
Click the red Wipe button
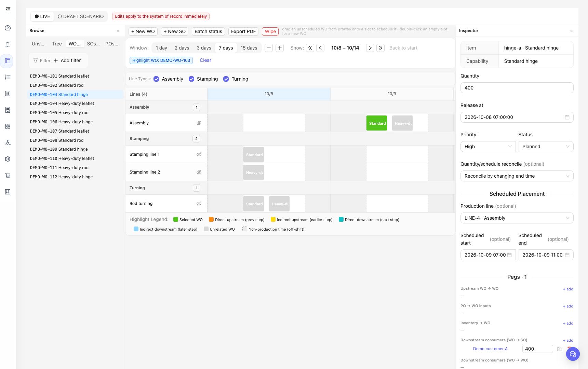coord(270,31)
